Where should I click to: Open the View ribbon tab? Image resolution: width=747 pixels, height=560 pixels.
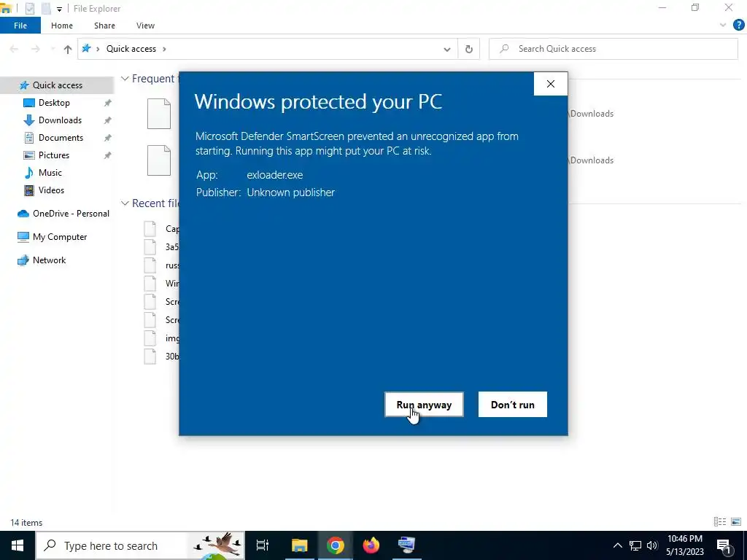[145, 26]
